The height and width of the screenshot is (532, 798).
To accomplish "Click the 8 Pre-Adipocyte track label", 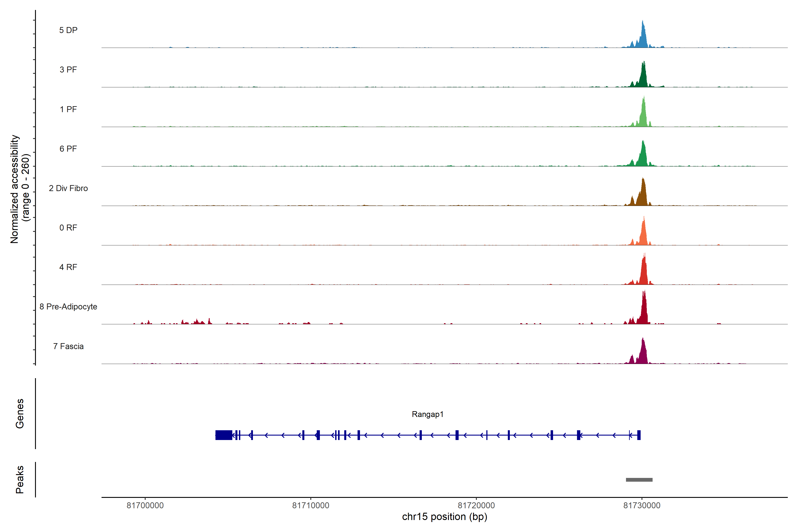I will tap(68, 307).
